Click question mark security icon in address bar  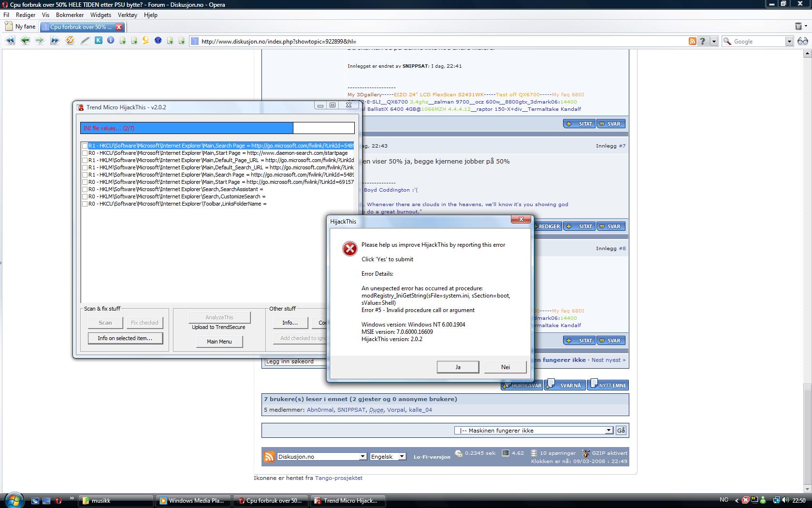(703, 42)
